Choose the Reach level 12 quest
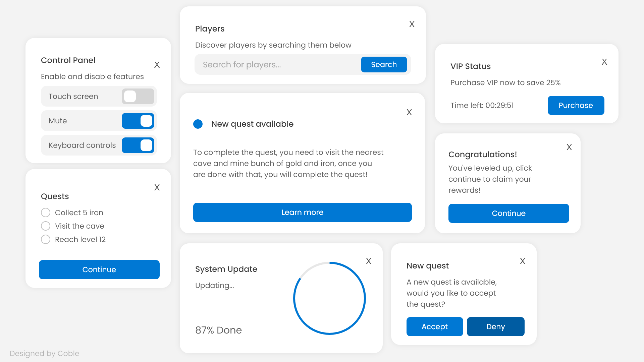This screenshot has height=362, width=644. [x=46, y=239]
